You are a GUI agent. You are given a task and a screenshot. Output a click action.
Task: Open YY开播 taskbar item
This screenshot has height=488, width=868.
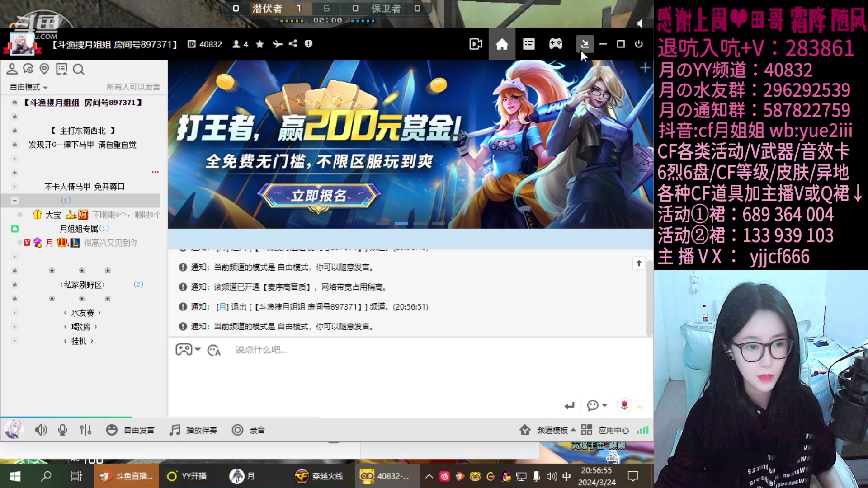click(187, 476)
